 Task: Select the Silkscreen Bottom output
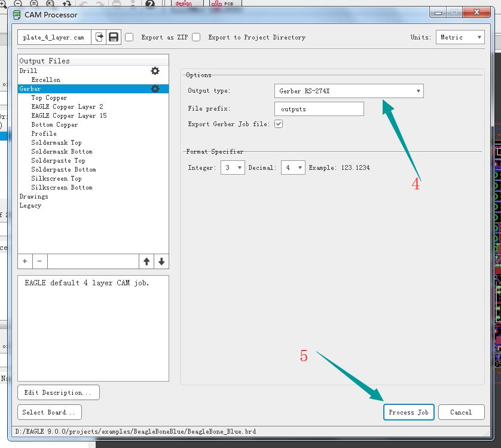coord(63,187)
